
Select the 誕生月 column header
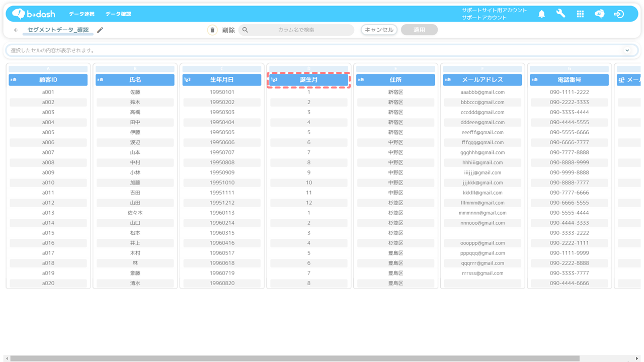coord(309,79)
